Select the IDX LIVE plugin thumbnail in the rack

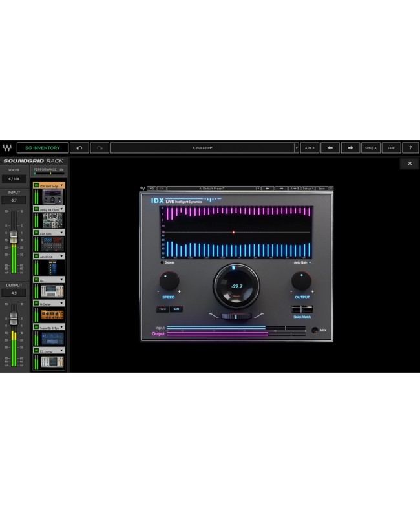pos(52,197)
